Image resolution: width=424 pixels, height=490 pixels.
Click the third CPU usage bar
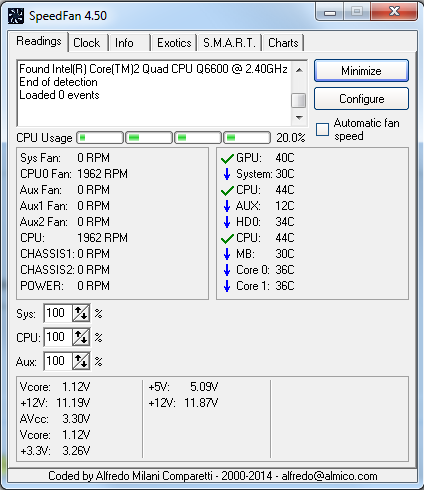tap(198, 137)
